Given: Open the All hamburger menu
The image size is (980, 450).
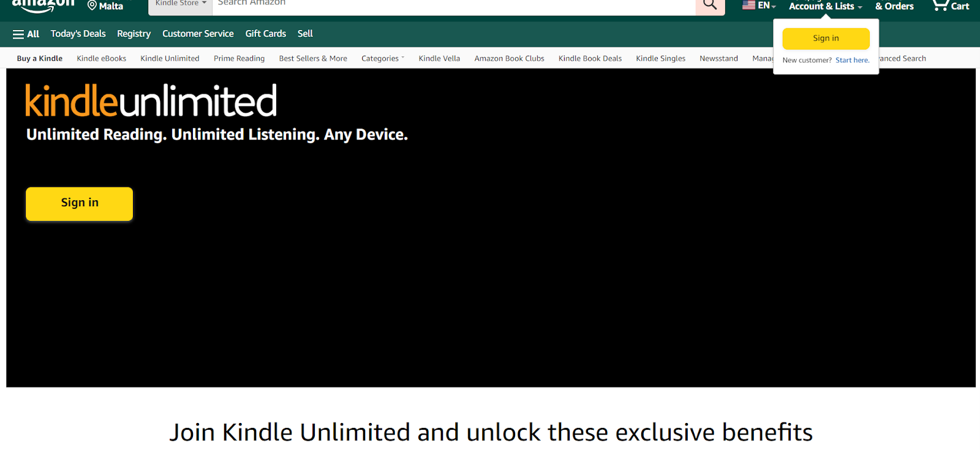Looking at the screenshot, I should pos(26,34).
